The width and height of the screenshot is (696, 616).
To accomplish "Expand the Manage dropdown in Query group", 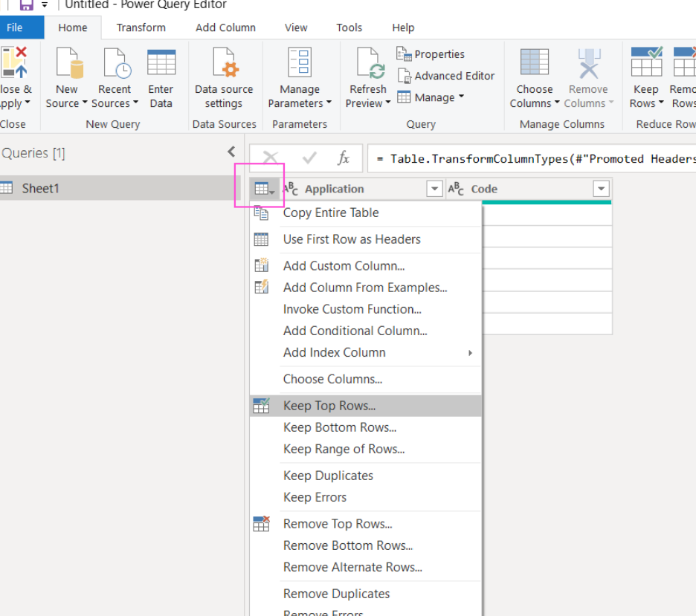I will point(462,96).
